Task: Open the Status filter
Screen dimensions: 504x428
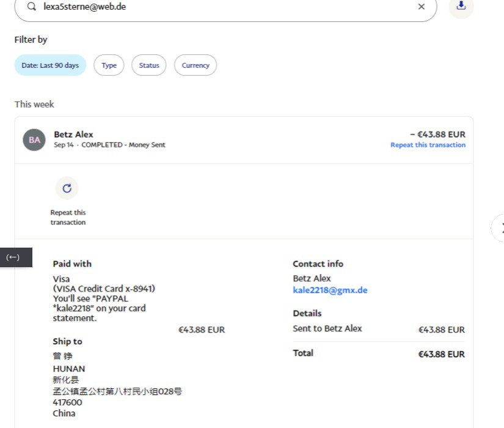Action: (149, 65)
